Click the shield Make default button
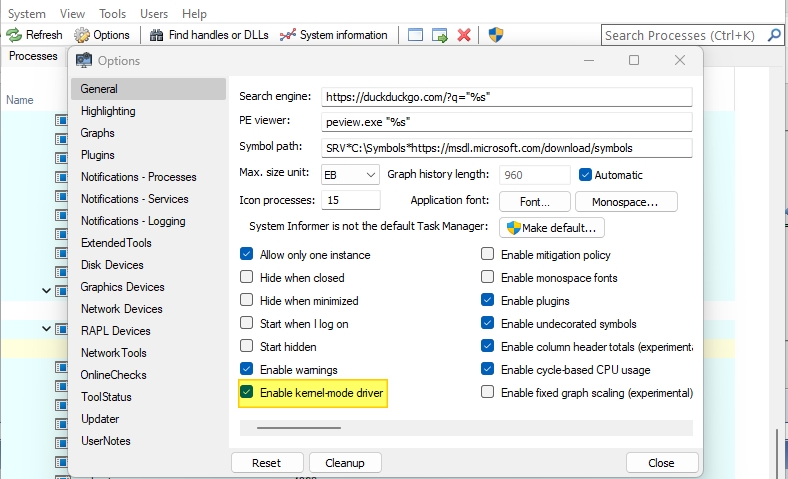788x479 pixels. [552, 228]
